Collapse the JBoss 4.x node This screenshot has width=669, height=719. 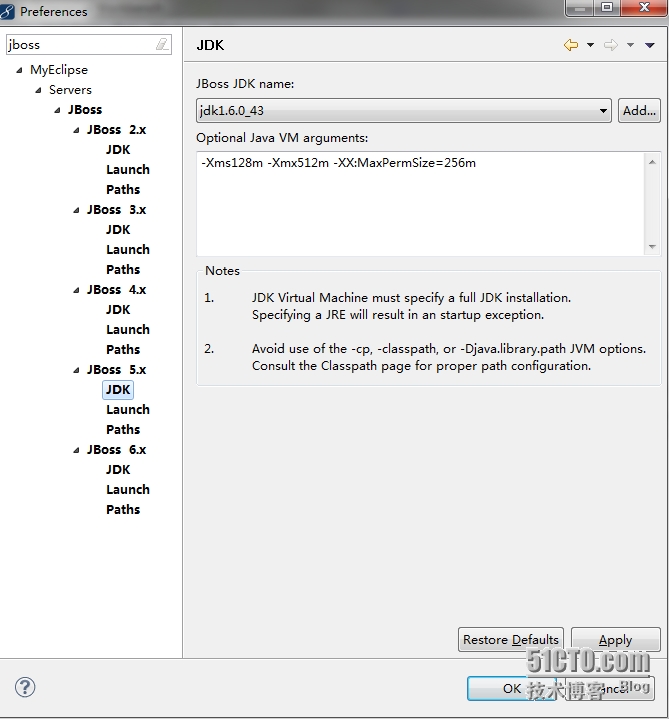(76, 290)
